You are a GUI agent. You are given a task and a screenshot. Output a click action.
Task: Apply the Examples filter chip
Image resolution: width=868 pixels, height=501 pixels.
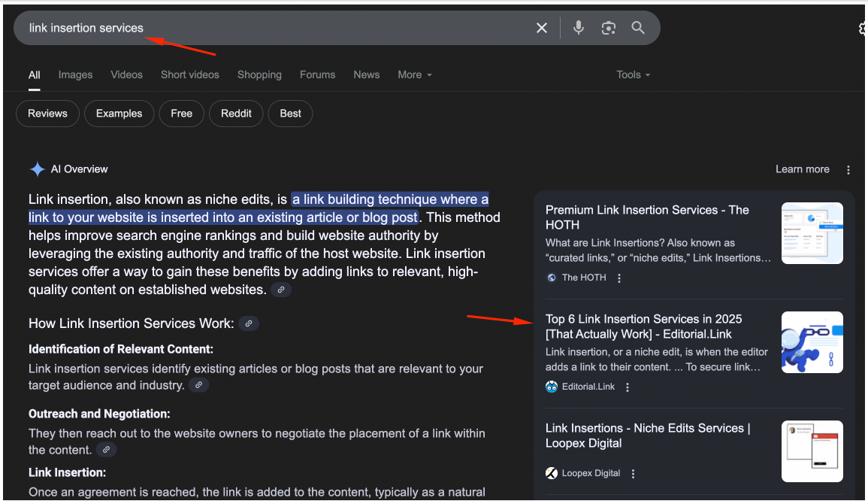(x=119, y=114)
